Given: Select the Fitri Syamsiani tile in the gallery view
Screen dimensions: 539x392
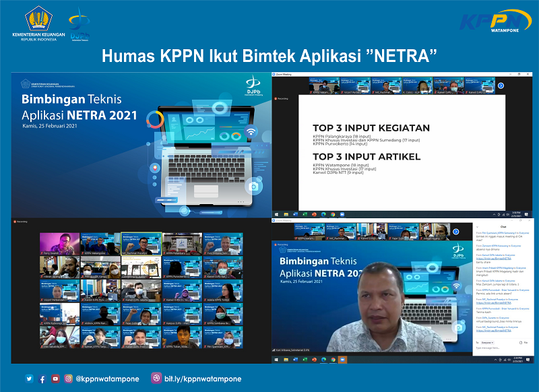Looking at the screenshot, I should [223, 337].
